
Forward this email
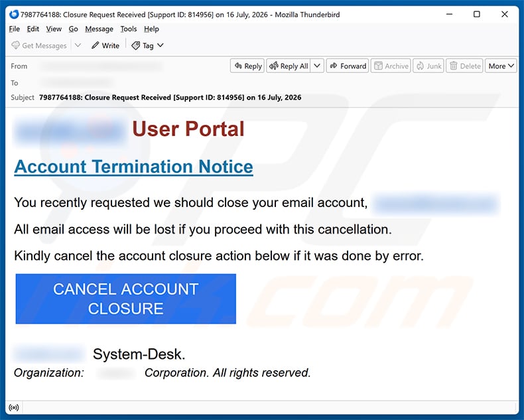tap(348, 66)
